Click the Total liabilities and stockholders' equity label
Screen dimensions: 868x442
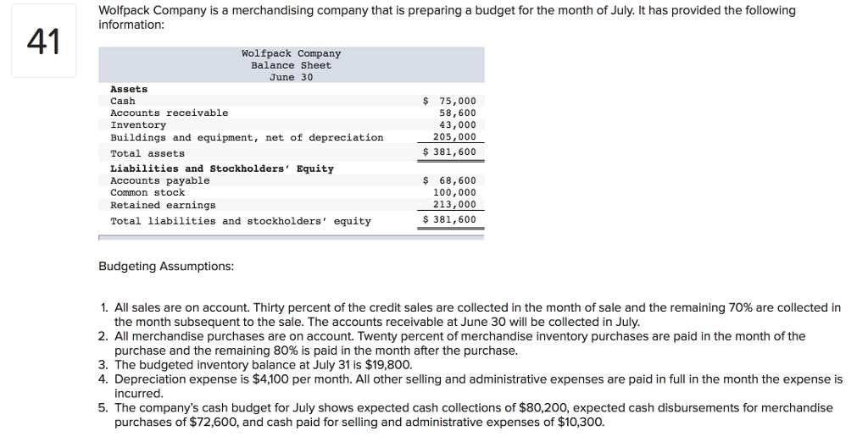[241, 221]
